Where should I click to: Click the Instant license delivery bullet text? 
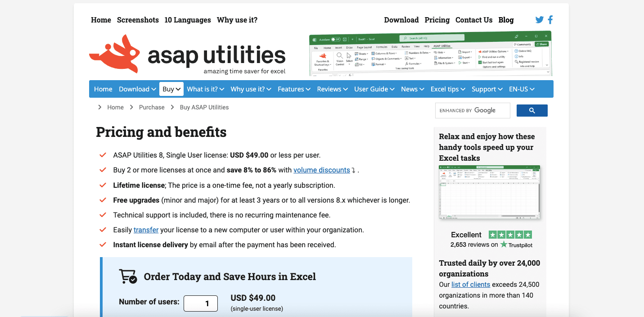[x=225, y=245]
